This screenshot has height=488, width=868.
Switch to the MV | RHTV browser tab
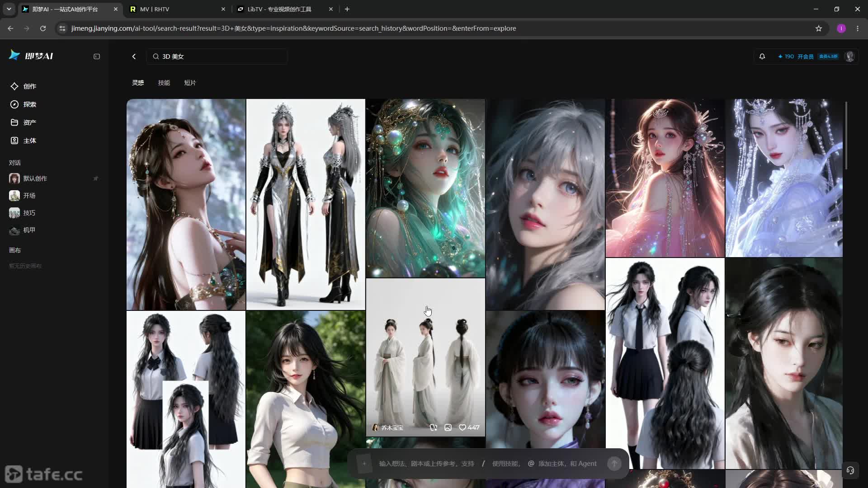[177, 9]
